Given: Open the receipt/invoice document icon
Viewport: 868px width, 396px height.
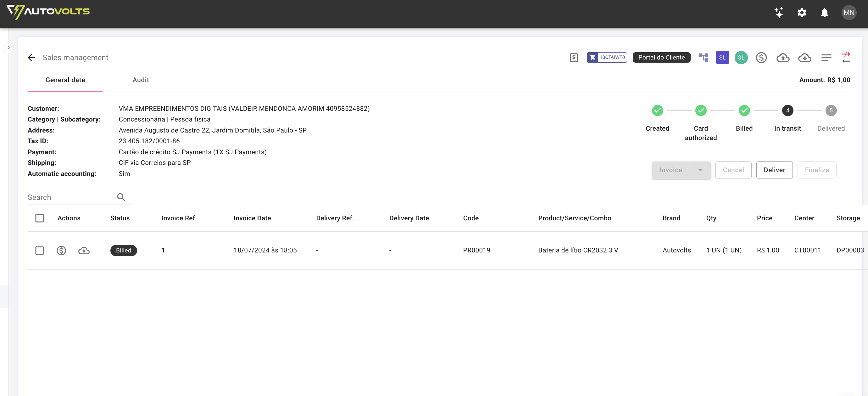Looking at the screenshot, I should pyautogui.click(x=574, y=58).
